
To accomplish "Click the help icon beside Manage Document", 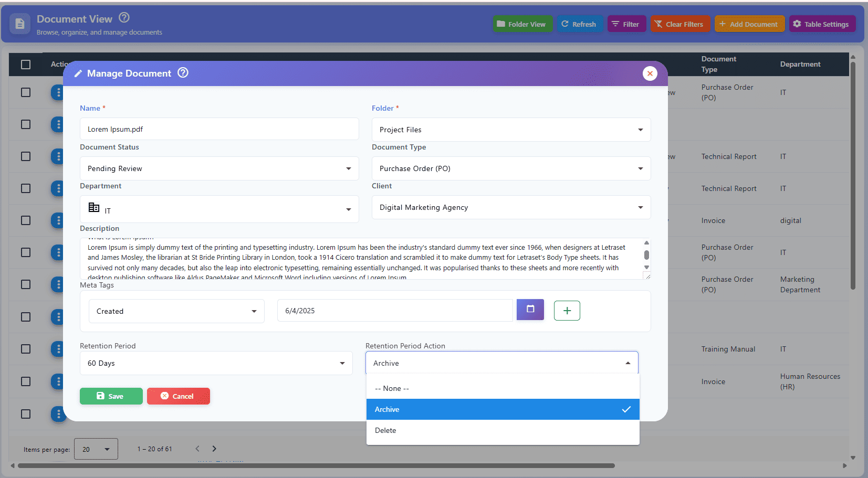I will point(183,73).
